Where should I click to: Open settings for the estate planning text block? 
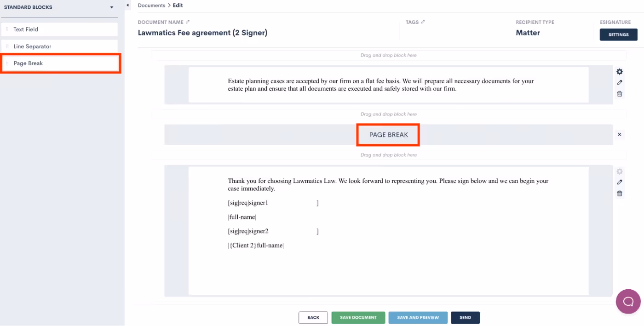pos(620,72)
